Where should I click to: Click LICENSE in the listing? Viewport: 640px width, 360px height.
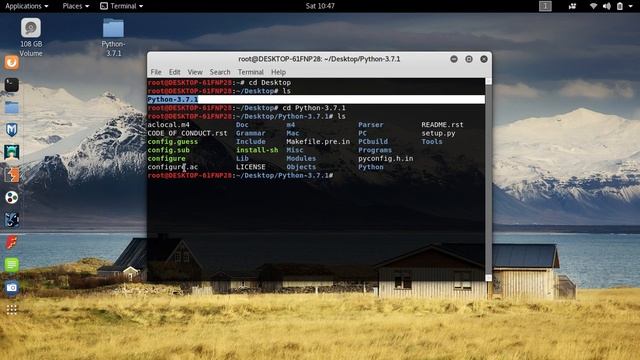click(x=251, y=167)
